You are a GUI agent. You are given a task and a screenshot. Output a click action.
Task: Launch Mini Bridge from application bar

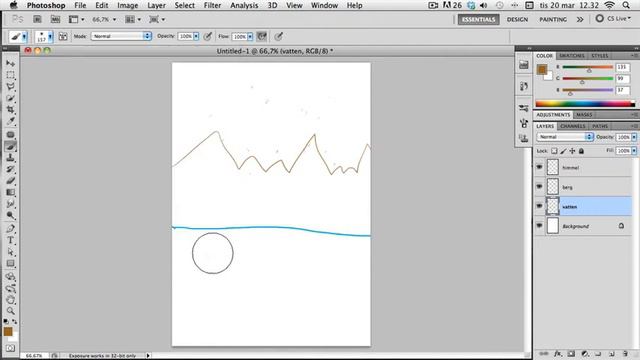point(55,19)
